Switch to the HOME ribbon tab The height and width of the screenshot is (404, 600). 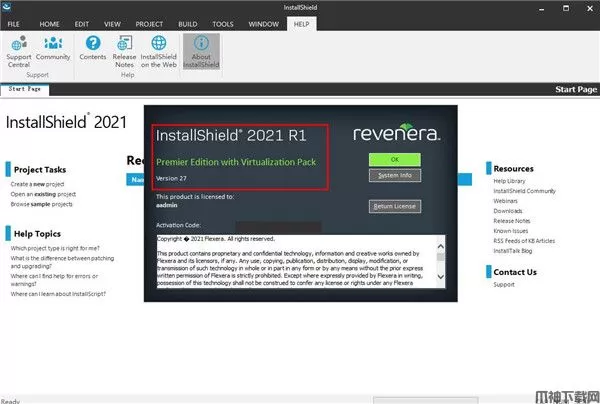coord(49,24)
